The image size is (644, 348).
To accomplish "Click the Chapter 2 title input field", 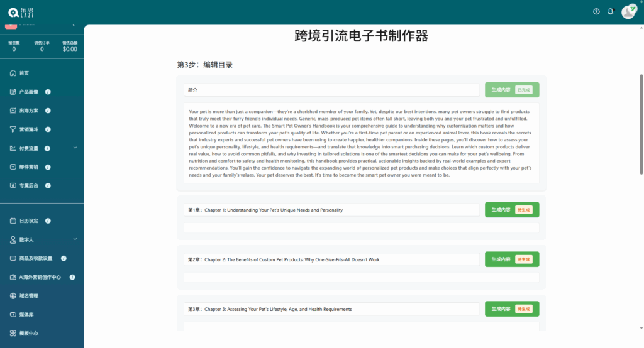I will [331, 259].
